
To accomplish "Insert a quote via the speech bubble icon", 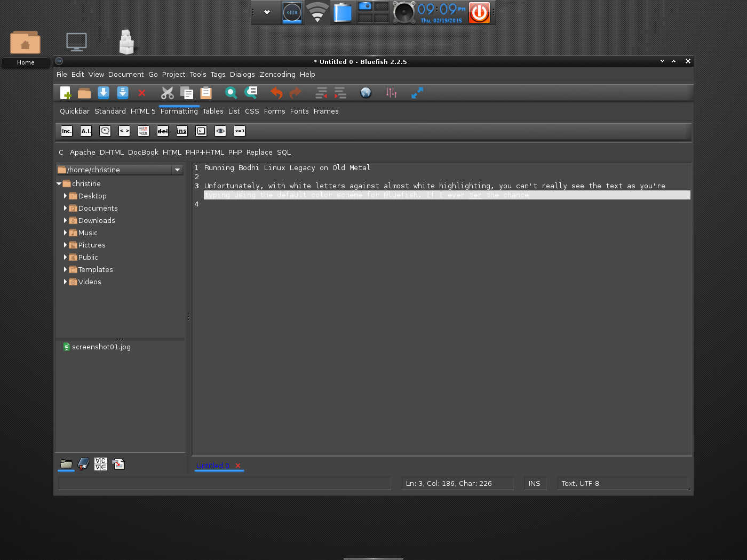I will click(x=105, y=131).
